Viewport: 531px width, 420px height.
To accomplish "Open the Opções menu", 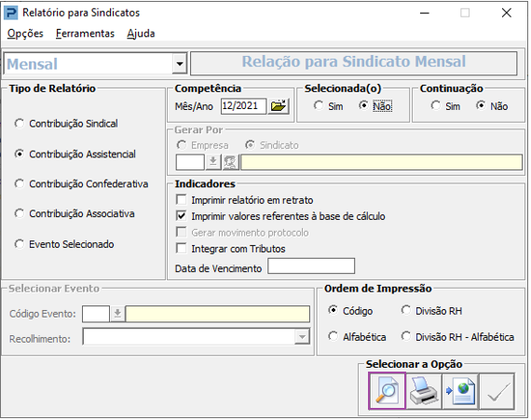I will point(25,34).
